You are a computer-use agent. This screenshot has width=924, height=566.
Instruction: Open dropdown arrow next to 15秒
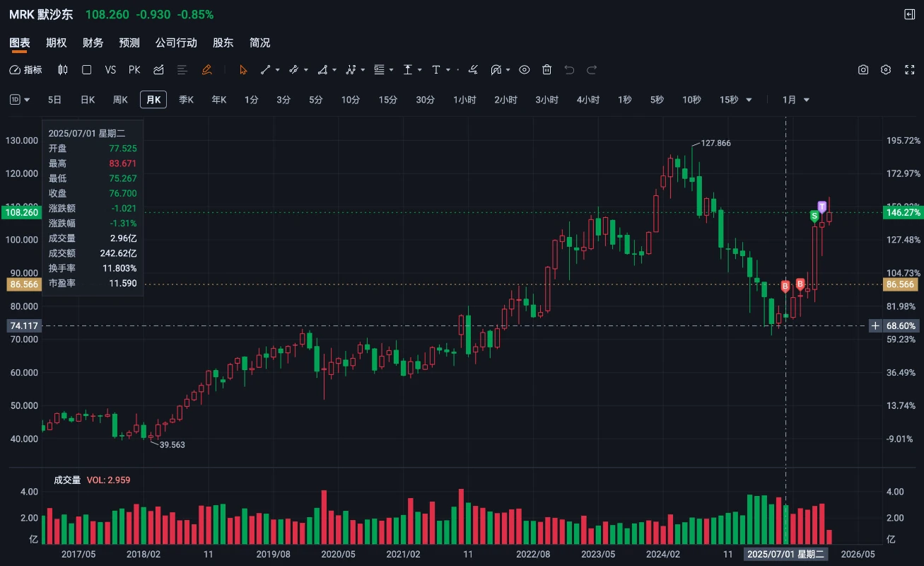tap(749, 100)
